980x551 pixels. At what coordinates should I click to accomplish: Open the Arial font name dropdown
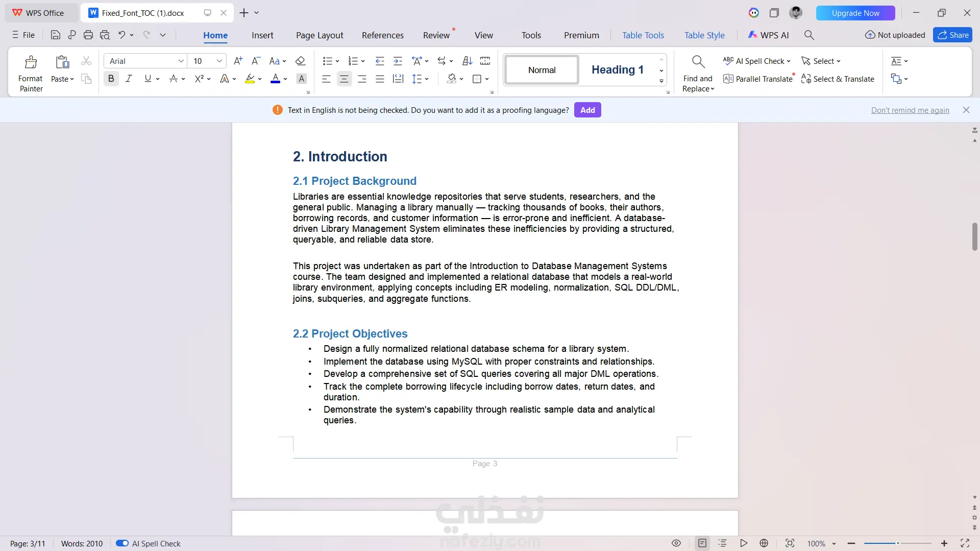(181, 61)
